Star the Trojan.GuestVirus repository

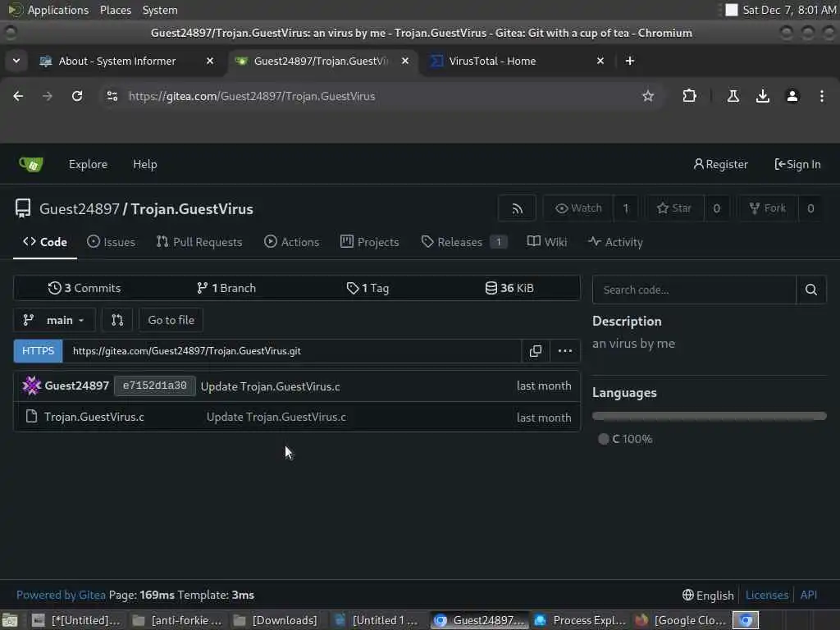(674, 208)
